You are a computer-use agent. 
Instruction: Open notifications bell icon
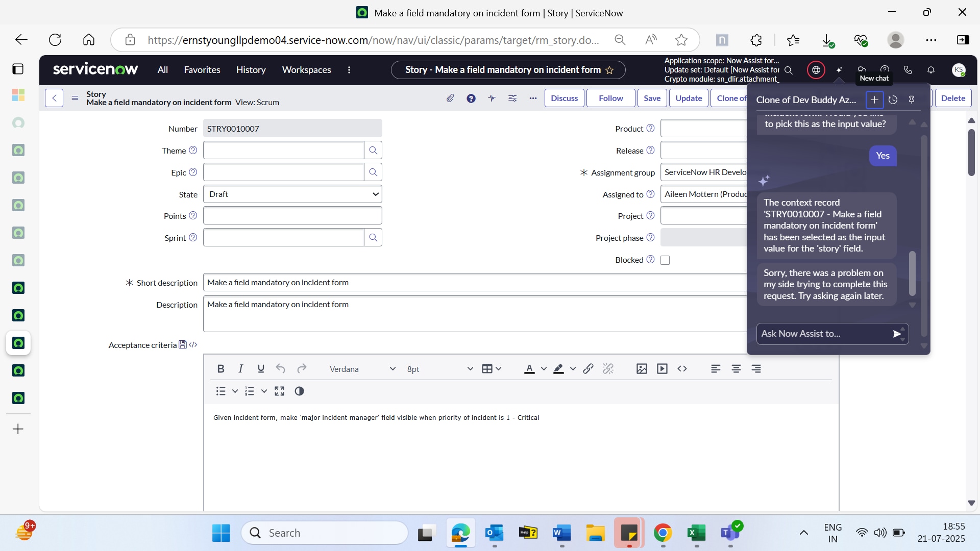point(931,70)
